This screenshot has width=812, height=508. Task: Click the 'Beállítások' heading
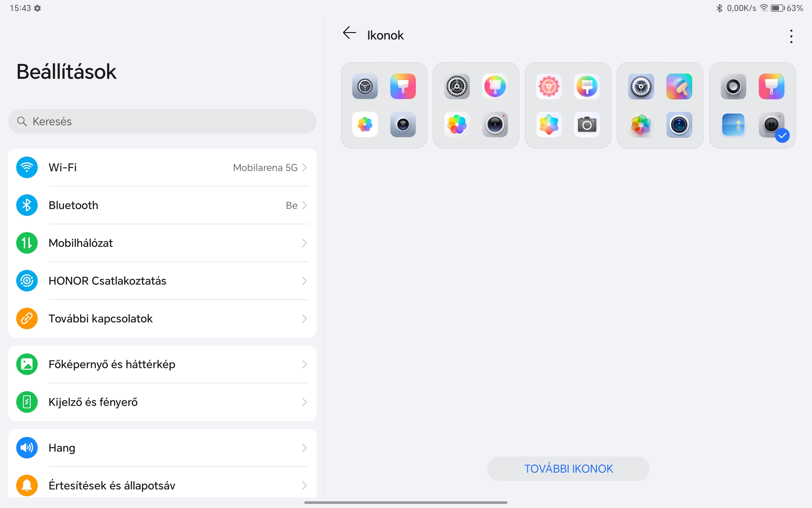(x=66, y=71)
